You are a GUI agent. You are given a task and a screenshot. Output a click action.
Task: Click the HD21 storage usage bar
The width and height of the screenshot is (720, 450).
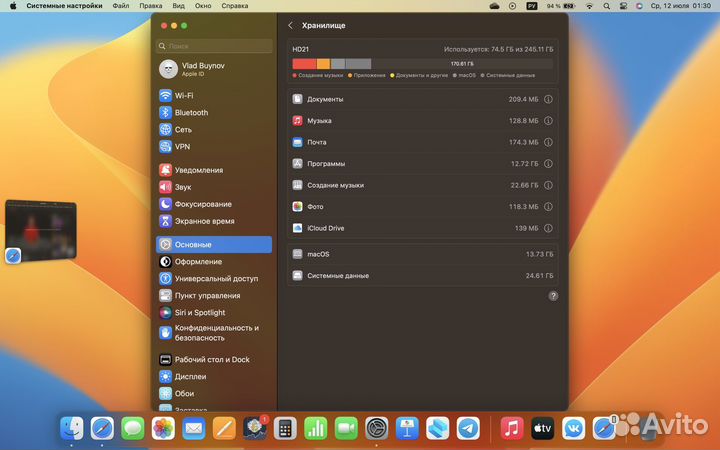(422, 63)
